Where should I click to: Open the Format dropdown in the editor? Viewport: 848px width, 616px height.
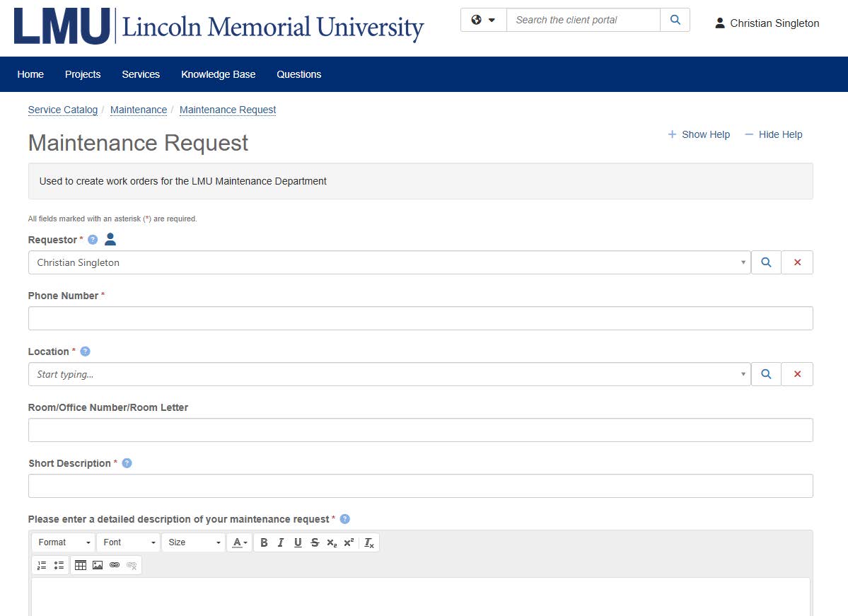(62, 542)
